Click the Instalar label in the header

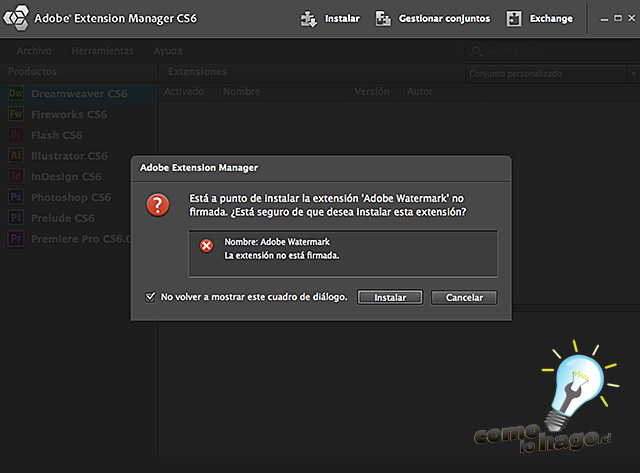[x=342, y=19]
